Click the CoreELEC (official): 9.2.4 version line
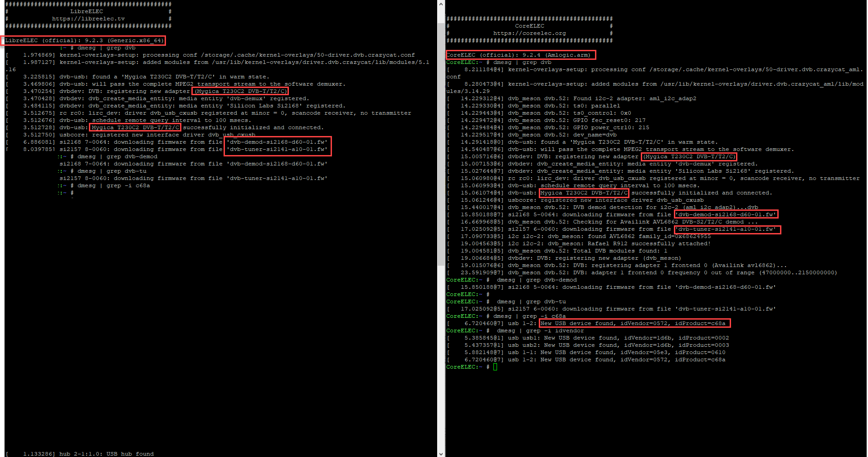This screenshot has height=457, width=868. [x=520, y=55]
